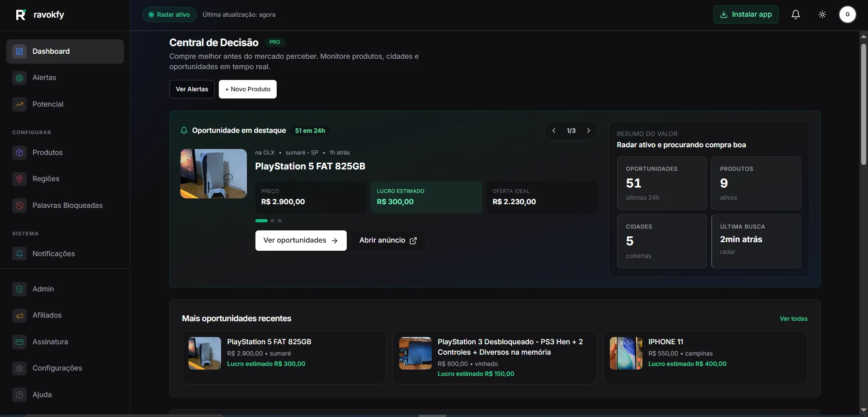Screen dimensions: 868x417
Task: Click the Produtos 9 ativos stat card
Action: [756, 183]
